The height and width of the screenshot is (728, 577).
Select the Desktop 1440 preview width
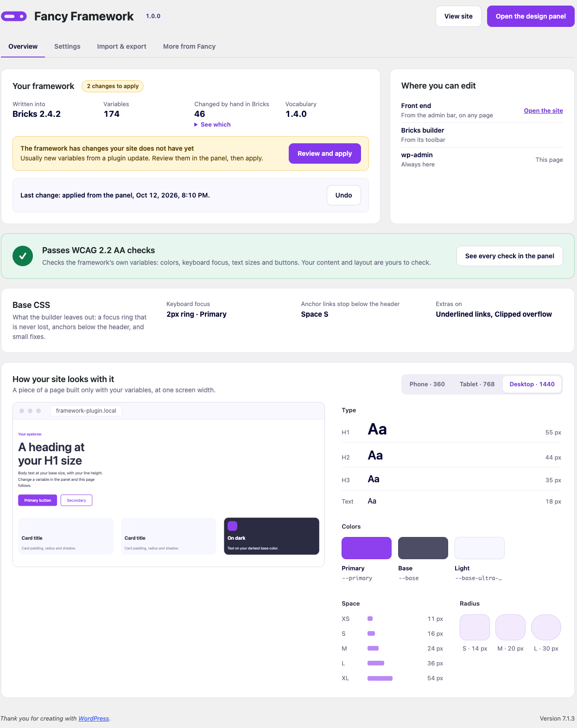[x=532, y=384]
